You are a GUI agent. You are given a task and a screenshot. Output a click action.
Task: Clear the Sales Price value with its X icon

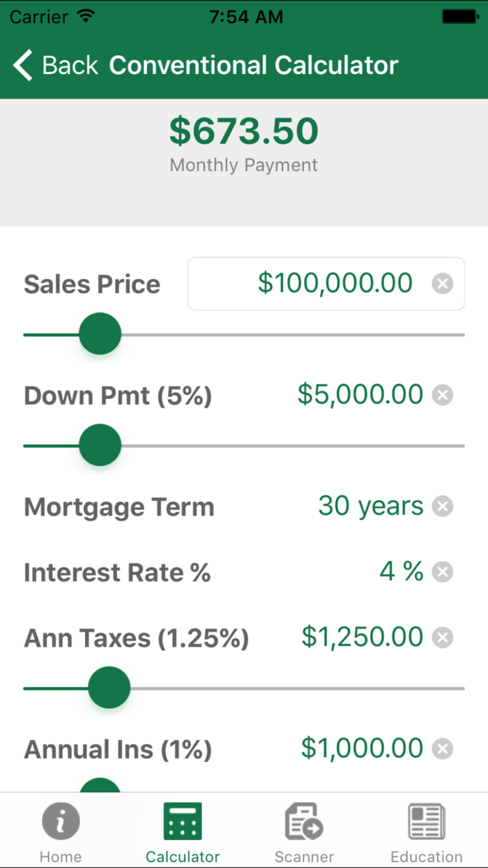coord(443,283)
